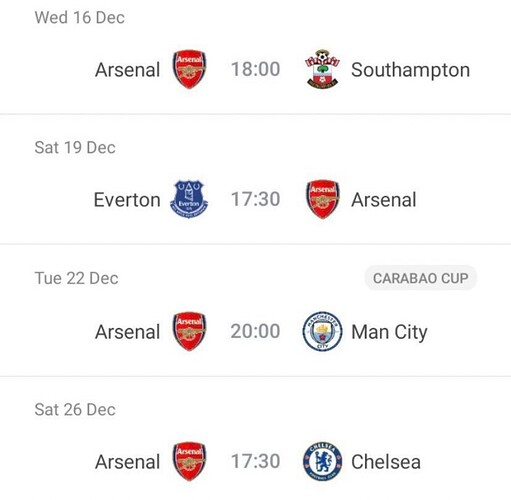Select the 20:00 kickoff time
511x500 pixels.
tap(255, 331)
